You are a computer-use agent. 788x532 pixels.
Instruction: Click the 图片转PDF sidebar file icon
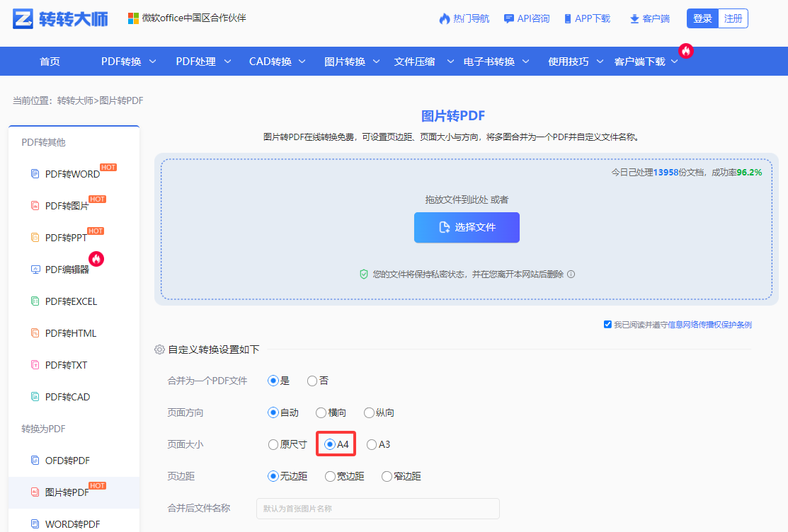click(35, 492)
